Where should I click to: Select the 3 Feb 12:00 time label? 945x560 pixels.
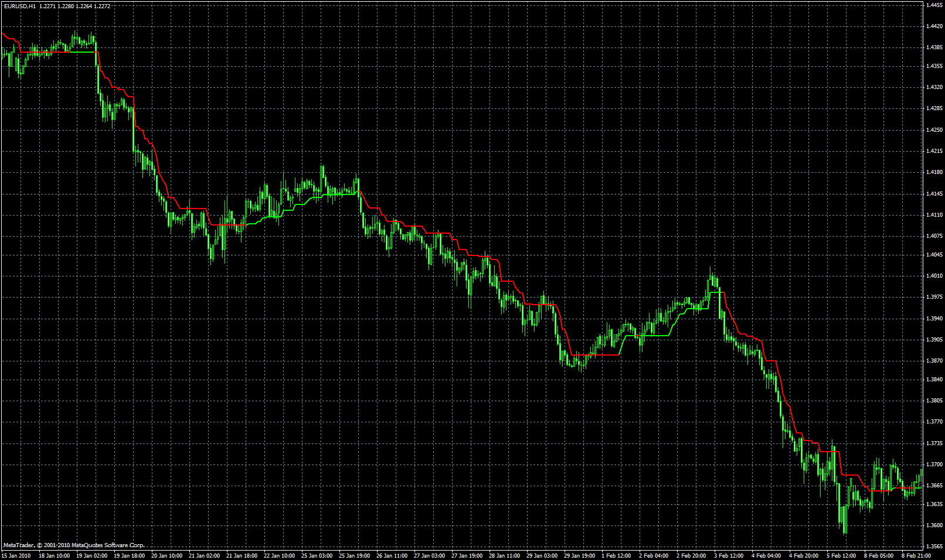(x=729, y=555)
